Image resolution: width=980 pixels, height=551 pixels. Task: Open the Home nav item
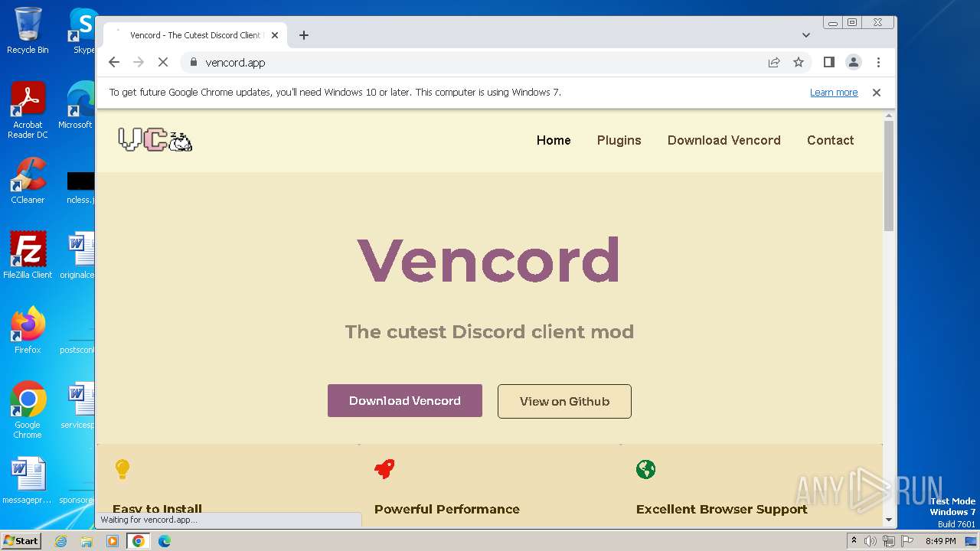click(x=554, y=140)
